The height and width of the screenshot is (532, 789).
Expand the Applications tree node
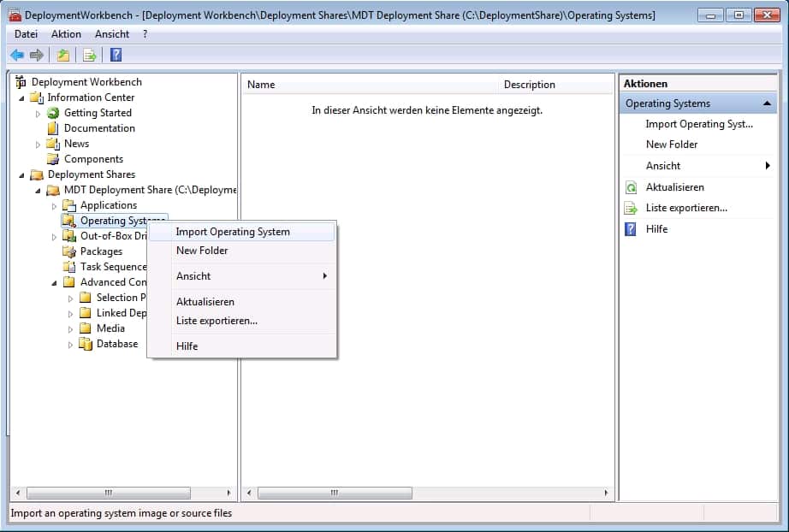coord(54,206)
